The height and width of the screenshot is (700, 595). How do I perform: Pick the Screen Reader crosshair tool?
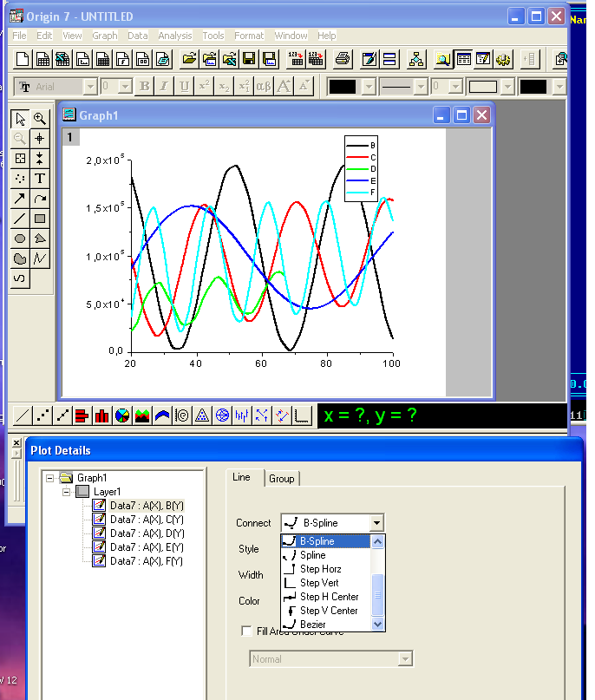pos(40,139)
